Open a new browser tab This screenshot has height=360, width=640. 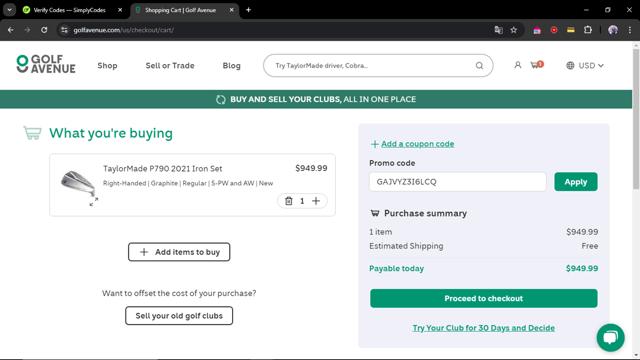[249, 10]
